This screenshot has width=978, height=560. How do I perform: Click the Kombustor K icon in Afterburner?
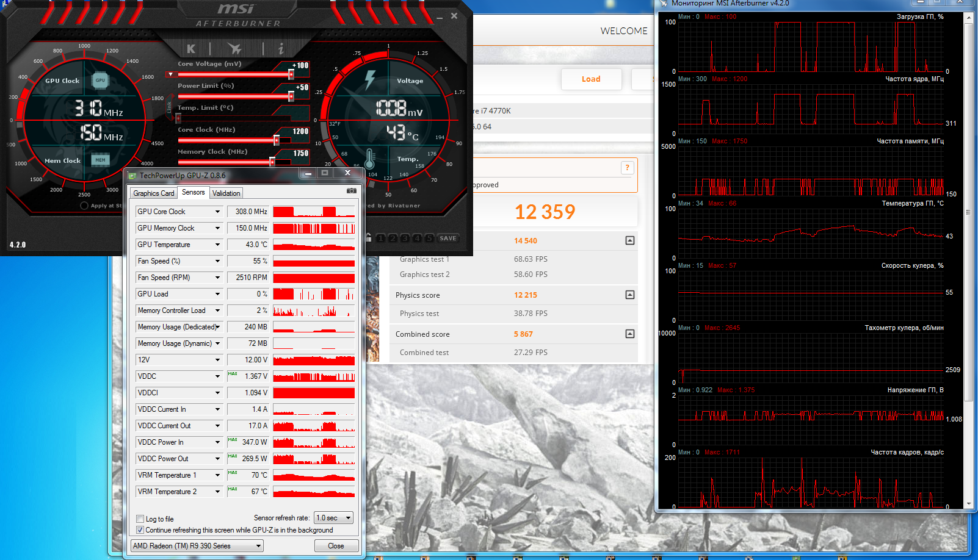pos(191,49)
